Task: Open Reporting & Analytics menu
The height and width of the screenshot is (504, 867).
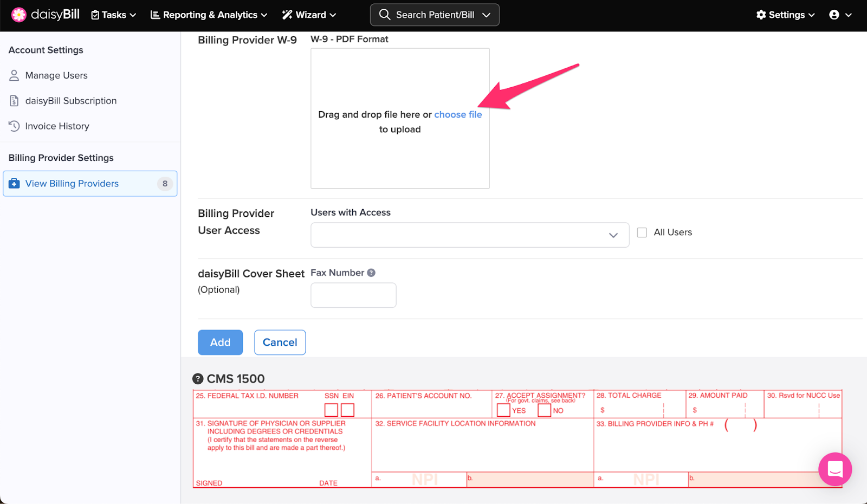Action: coord(209,15)
